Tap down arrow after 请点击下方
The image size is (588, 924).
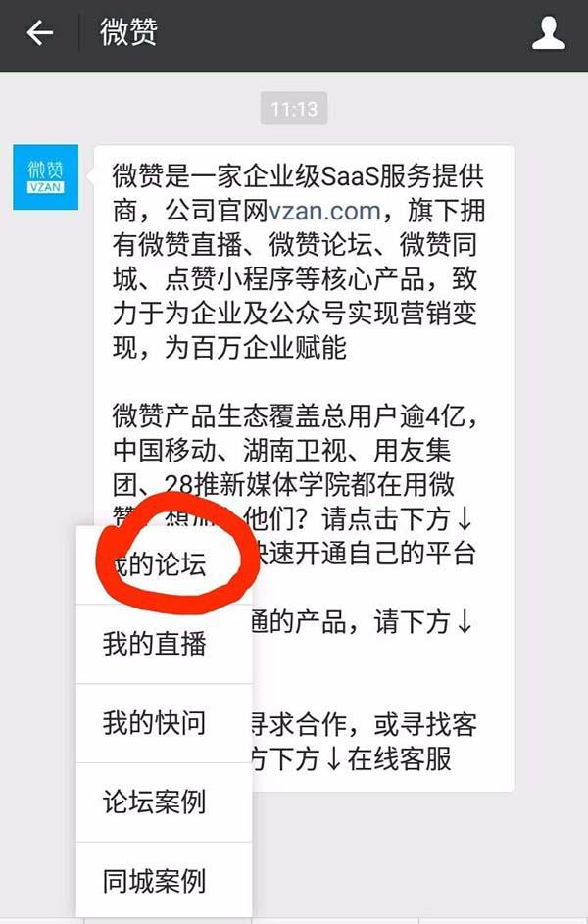[x=465, y=519]
